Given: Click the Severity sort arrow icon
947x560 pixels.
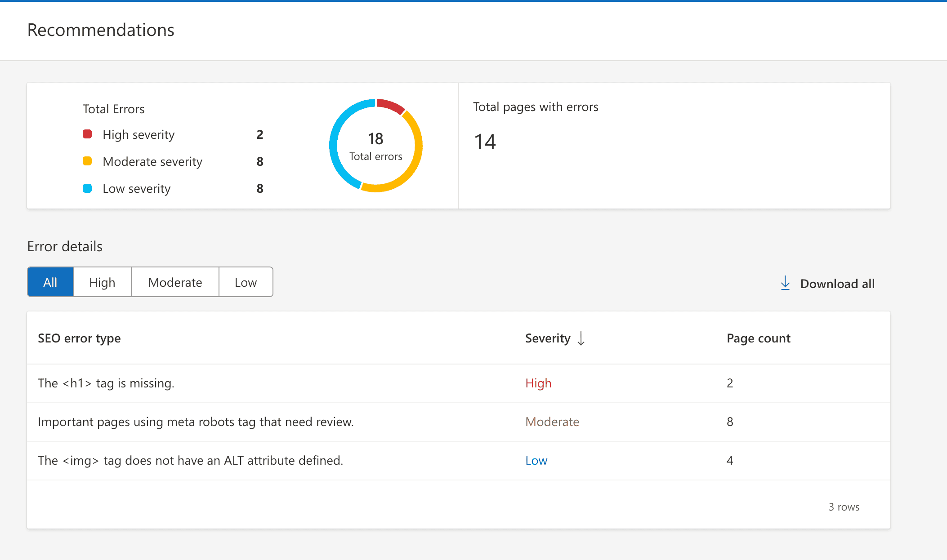Looking at the screenshot, I should pos(581,338).
